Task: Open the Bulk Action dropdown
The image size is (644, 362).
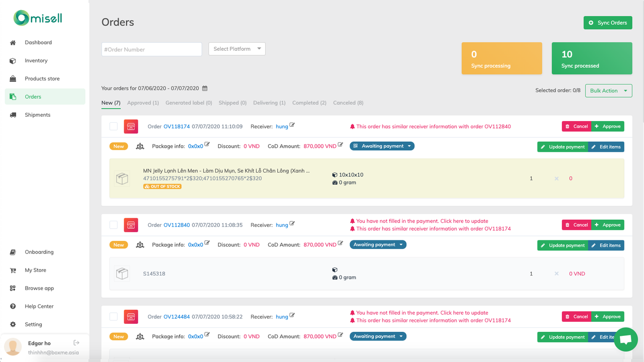Action: [608, 90]
